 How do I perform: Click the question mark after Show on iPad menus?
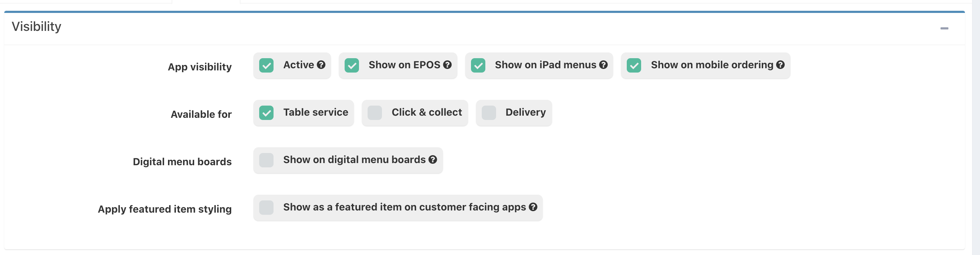point(603,65)
